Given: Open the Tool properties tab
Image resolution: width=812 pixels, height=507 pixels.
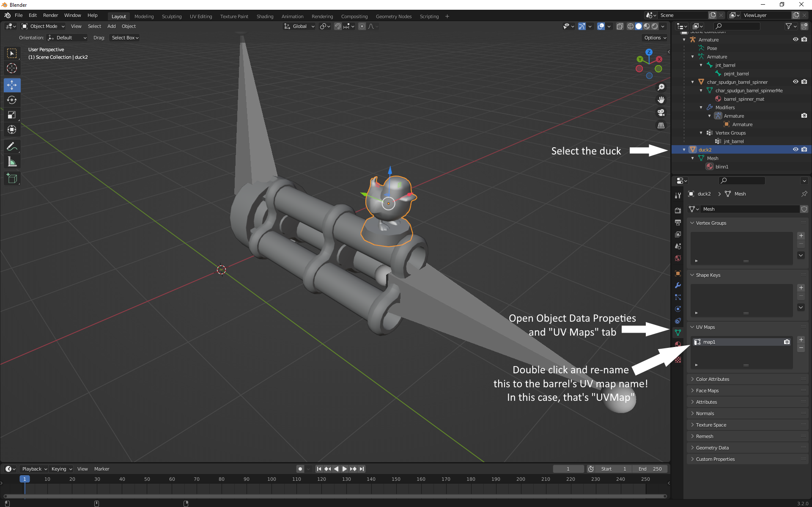Looking at the screenshot, I should coord(678,196).
